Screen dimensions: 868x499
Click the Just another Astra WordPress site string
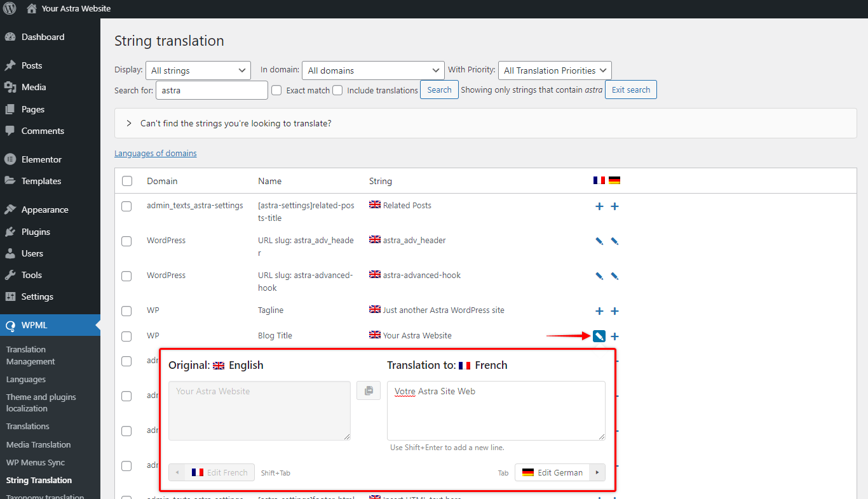coord(444,310)
